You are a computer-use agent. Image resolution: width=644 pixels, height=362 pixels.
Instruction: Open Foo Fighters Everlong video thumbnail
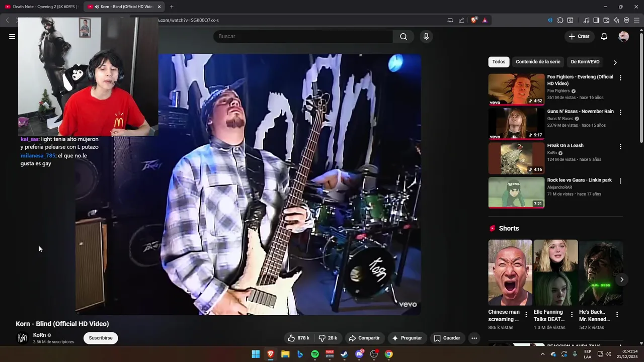click(516, 89)
